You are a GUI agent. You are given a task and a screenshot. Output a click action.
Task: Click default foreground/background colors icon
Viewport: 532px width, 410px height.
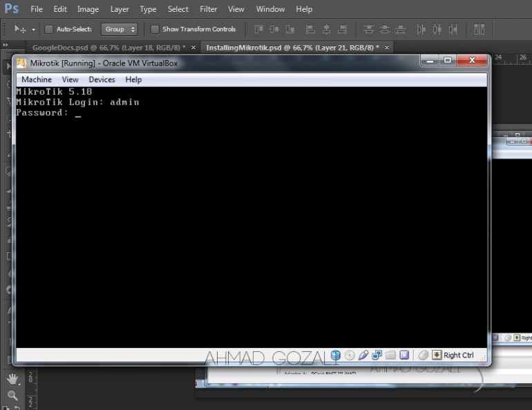pos(7,407)
